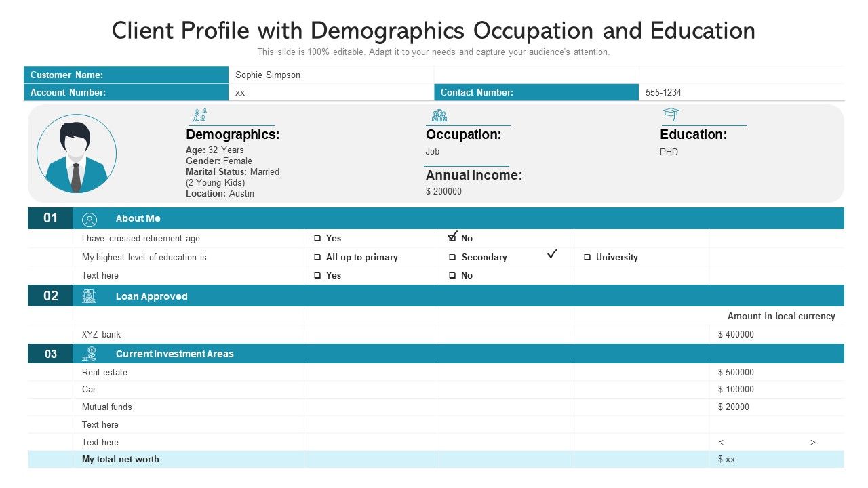The image size is (868, 488).
Task: Toggle No for crossed retirement age
Action: [452, 238]
